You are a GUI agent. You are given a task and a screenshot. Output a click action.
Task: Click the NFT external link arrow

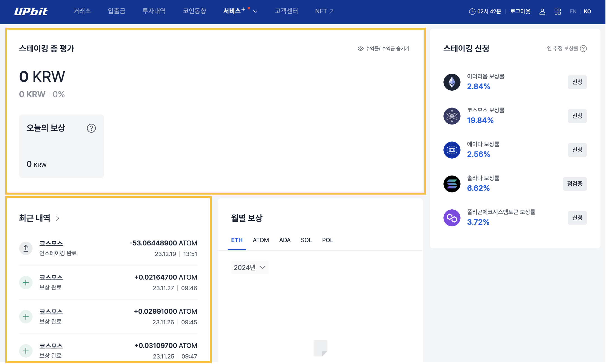pos(331,11)
